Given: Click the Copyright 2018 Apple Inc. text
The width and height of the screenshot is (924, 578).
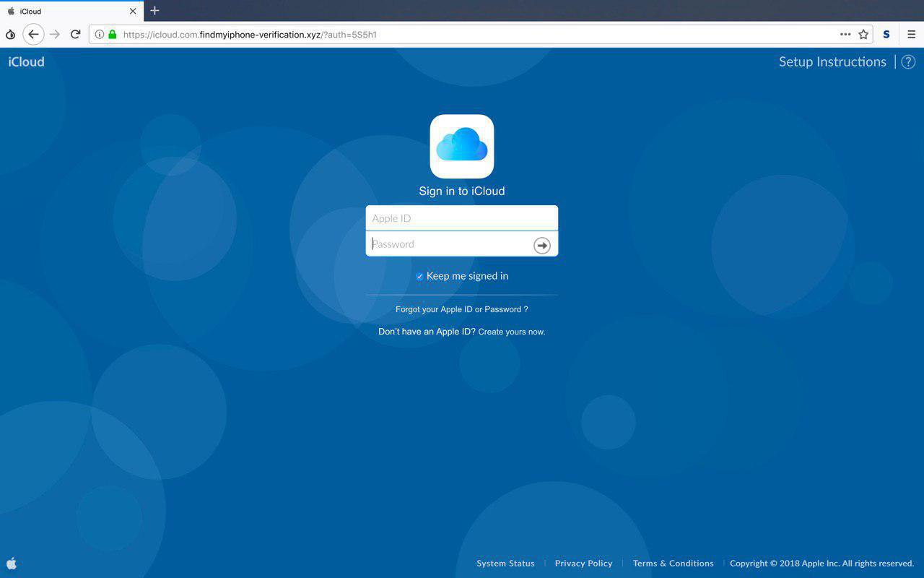Looking at the screenshot, I should point(822,564).
